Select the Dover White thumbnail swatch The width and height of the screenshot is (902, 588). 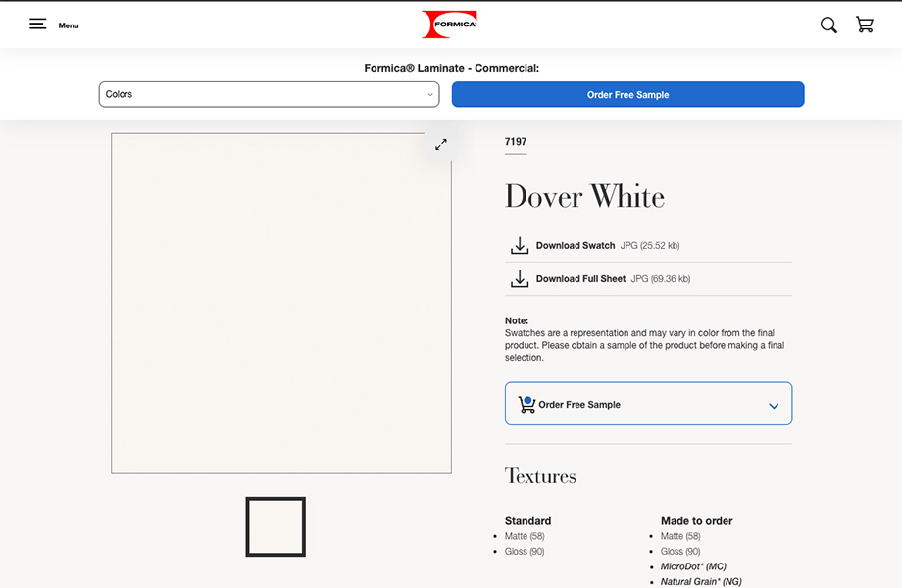click(x=276, y=526)
